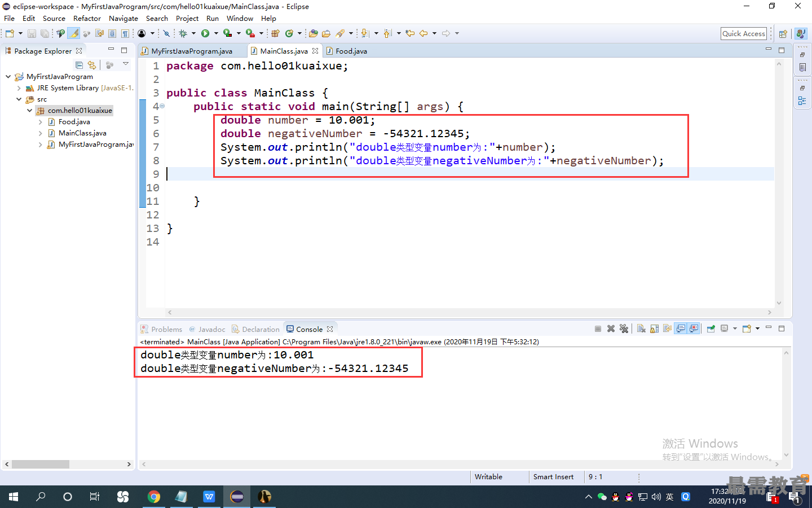Viewport: 812px width, 508px height.
Task: Click the New Java Package icon
Action: (x=275, y=33)
